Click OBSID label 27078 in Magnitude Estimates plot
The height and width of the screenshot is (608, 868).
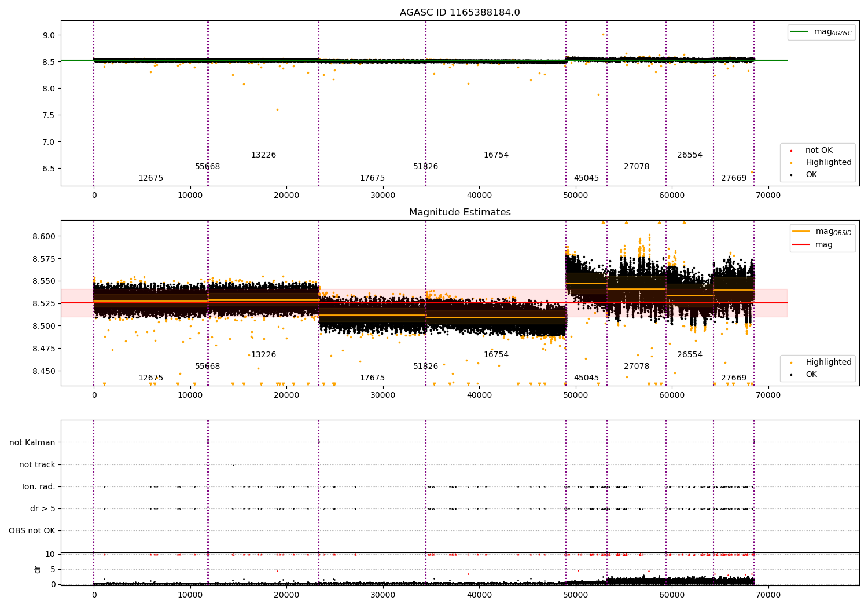pyautogui.click(x=637, y=367)
